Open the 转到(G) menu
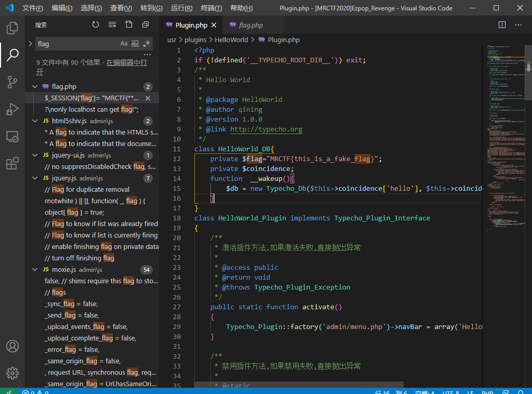The width and height of the screenshot is (532, 394). [x=151, y=8]
